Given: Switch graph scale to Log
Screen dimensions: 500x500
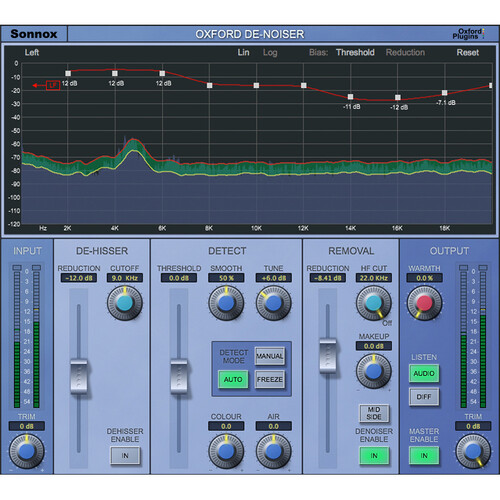Looking at the screenshot, I should [x=270, y=53].
